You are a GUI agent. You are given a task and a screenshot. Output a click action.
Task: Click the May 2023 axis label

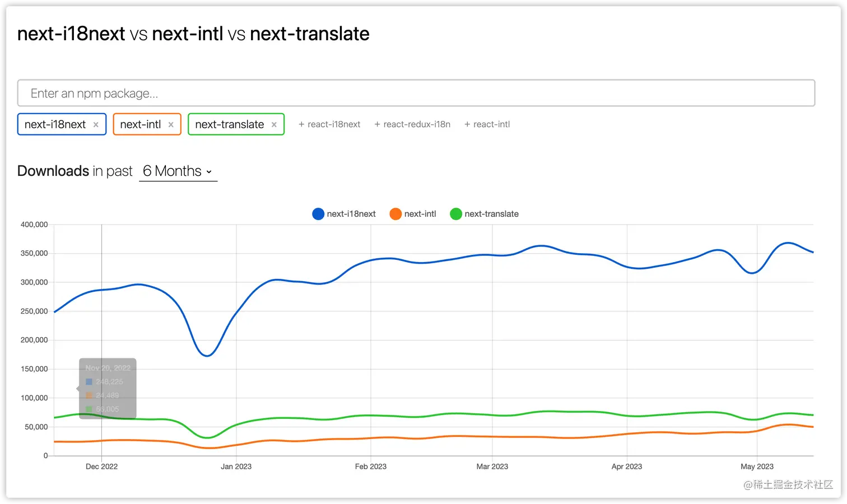[757, 466]
